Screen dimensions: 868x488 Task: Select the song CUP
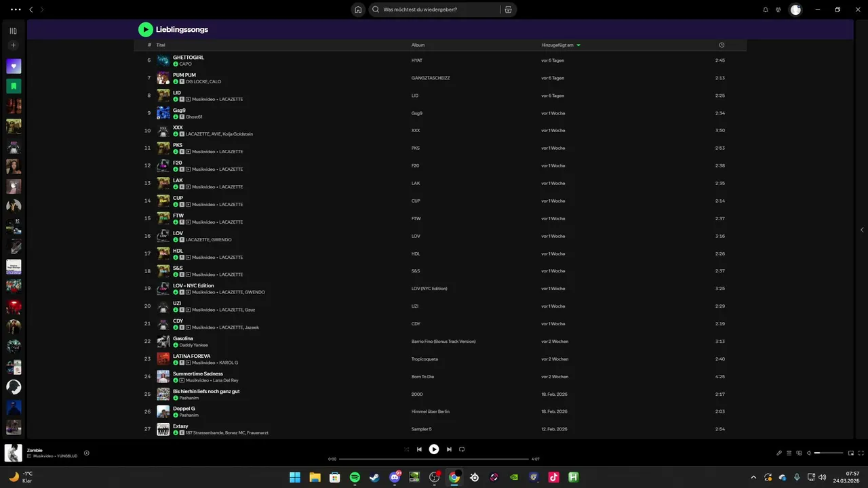[178, 198]
